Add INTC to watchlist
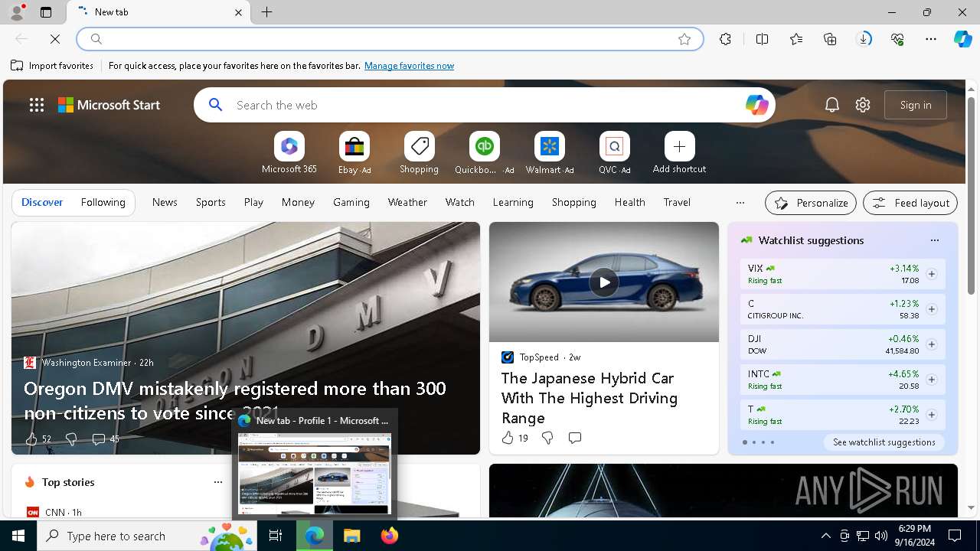This screenshot has width=980, height=551. [x=931, y=380]
